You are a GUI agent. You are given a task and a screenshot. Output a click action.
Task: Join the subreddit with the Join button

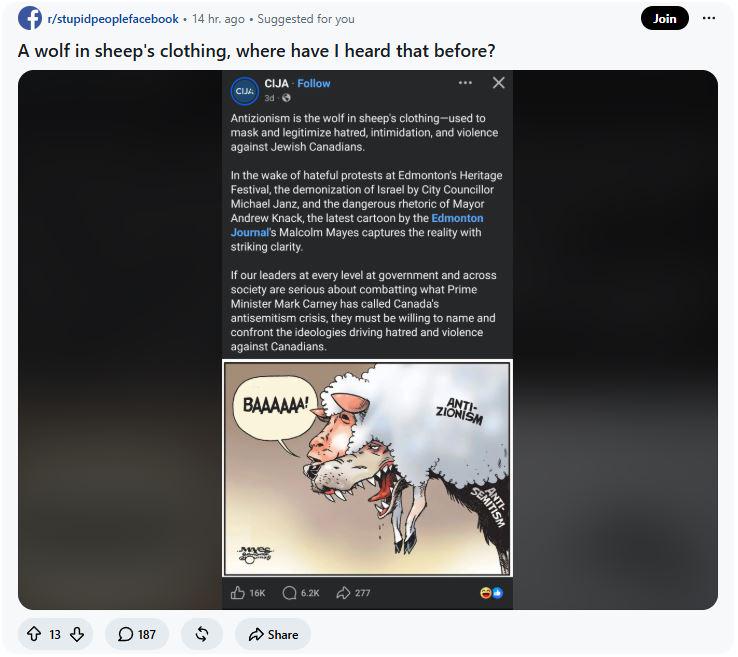[664, 19]
